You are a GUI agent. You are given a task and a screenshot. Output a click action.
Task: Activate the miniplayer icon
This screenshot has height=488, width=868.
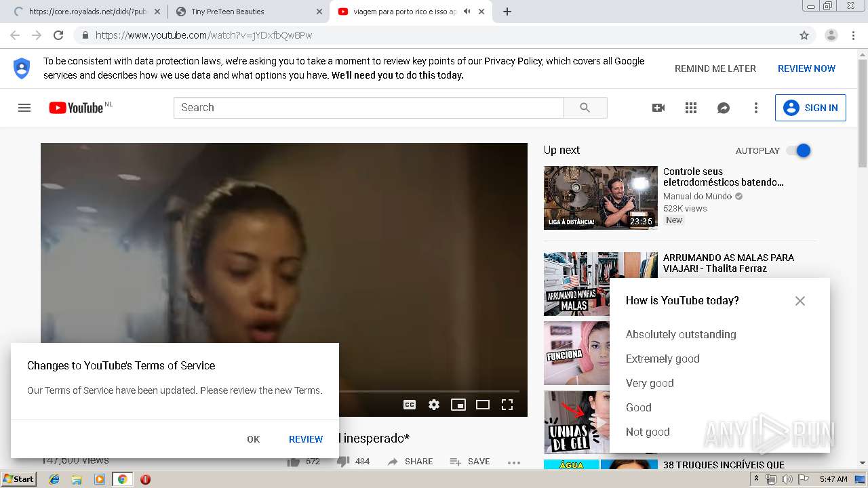click(458, 405)
